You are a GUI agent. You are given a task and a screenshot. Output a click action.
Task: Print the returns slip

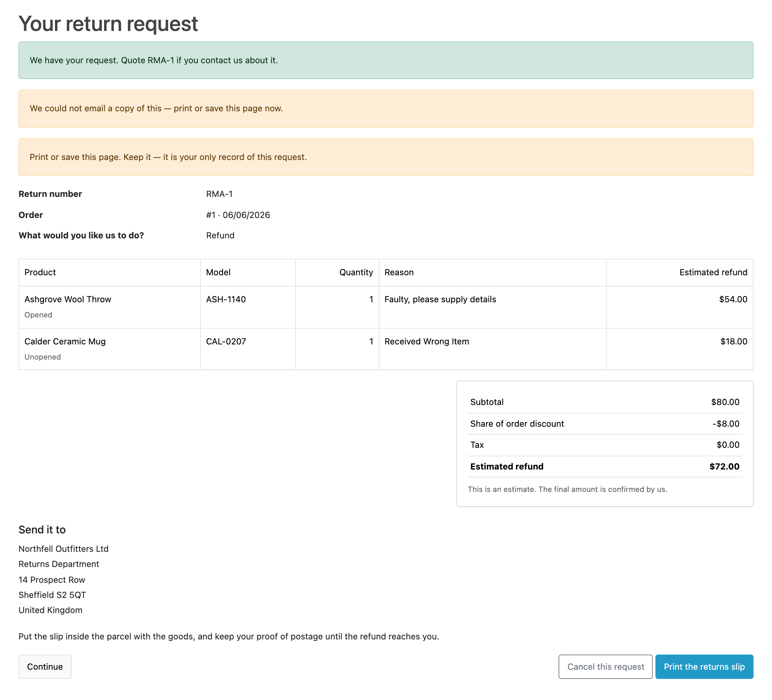(704, 666)
